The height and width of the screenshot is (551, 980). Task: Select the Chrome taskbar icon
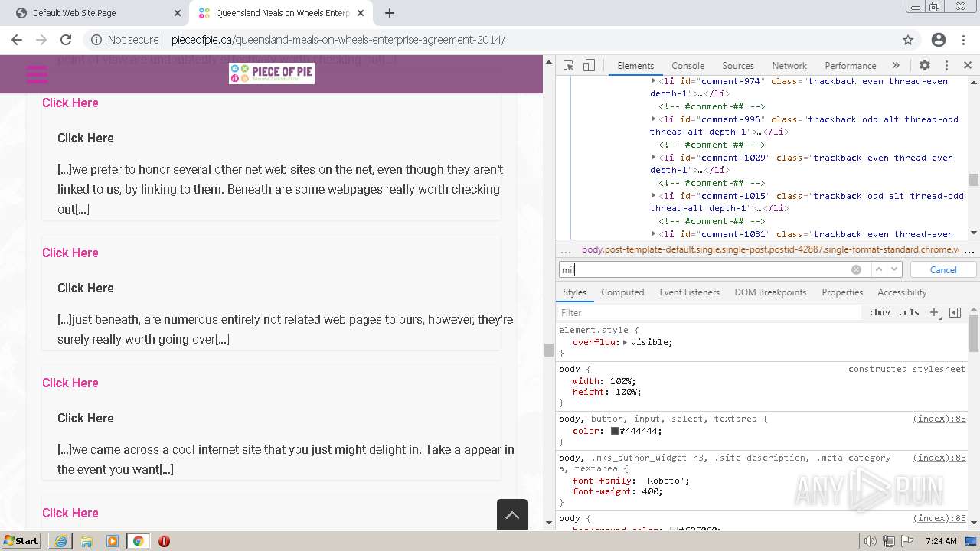138,541
